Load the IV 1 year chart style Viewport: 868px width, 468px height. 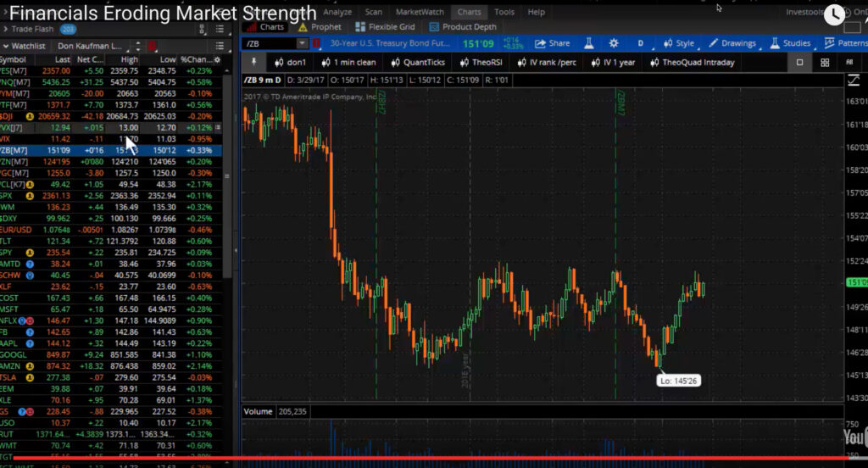[614, 62]
